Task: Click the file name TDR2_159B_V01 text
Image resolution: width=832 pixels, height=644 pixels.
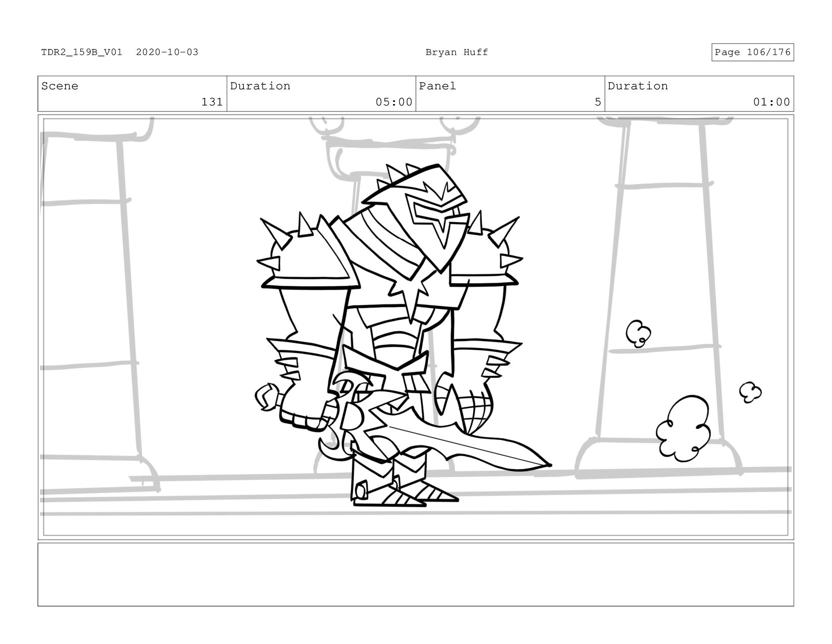Action: (x=82, y=52)
